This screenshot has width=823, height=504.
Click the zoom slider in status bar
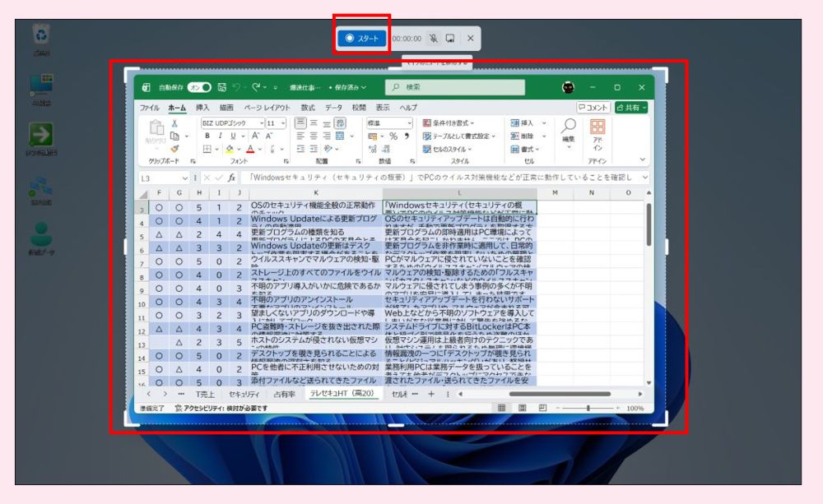click(588, 408)
